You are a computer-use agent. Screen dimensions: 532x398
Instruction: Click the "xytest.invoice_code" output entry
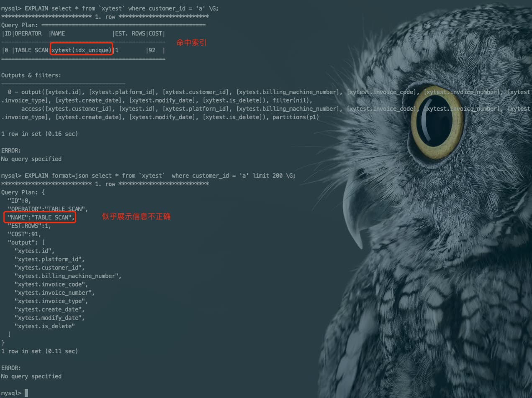(51, 284)
